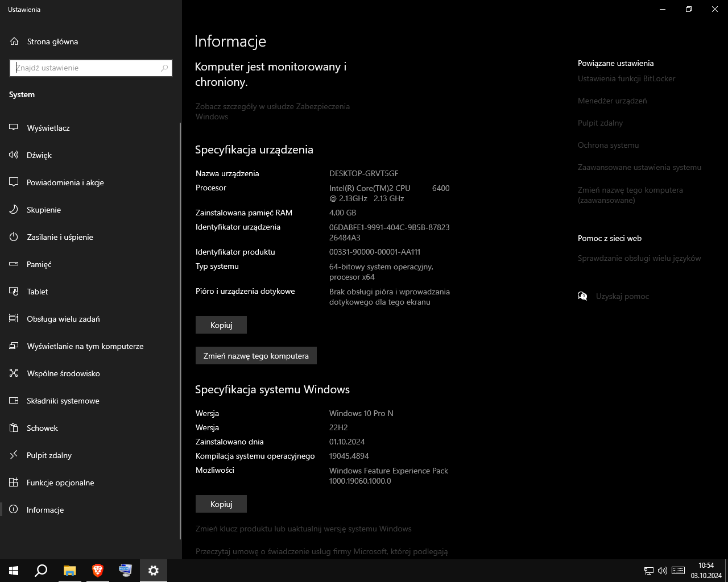728x582 pixels.
Task: Open Ustawienia funkcji BitLocker link
Action: point(626,78)
